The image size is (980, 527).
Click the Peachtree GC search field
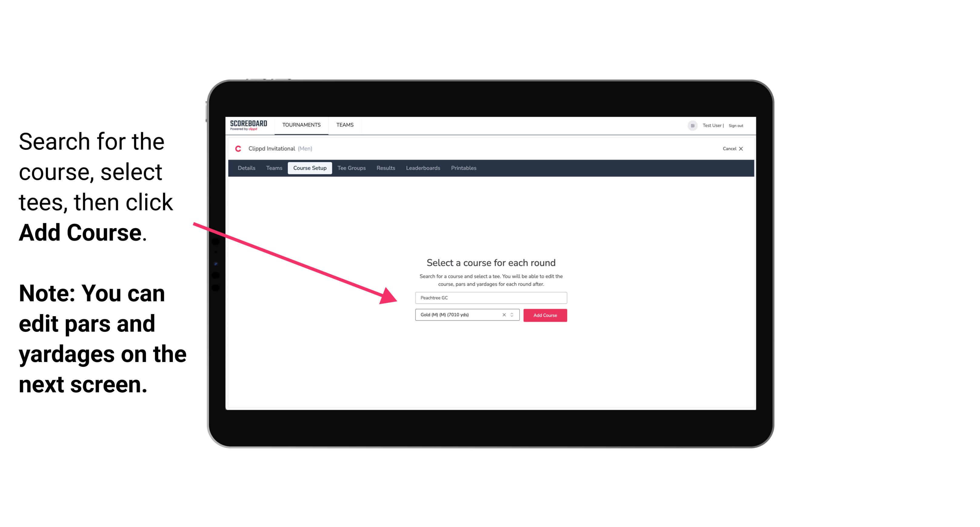[x=490, y=297]
